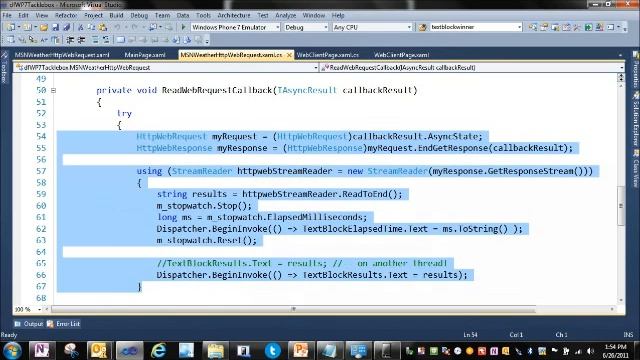Click the Redo arrow icon
This screenshot has height=360, width=640.
(x=134, y=27)
